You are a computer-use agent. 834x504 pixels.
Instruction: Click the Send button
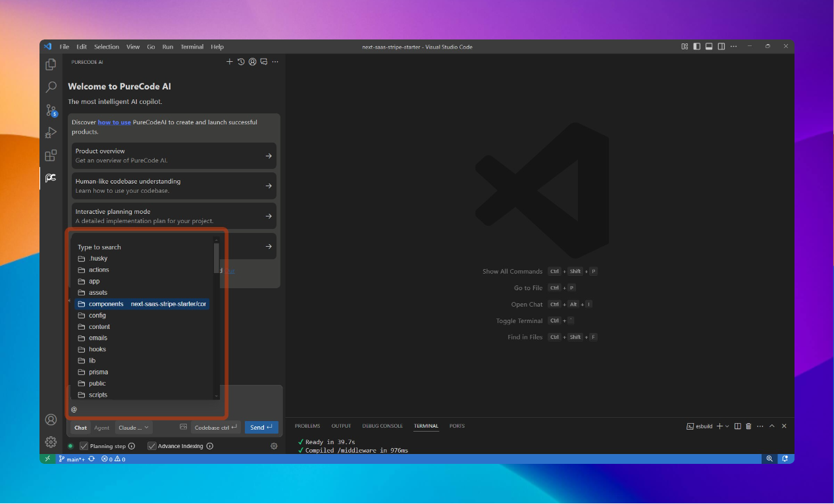pyautogui.click(x=261, y=428)
